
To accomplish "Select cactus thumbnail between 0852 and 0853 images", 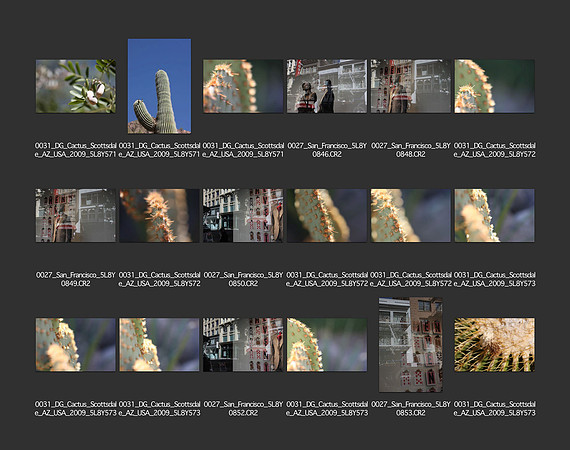I will 327,345.
